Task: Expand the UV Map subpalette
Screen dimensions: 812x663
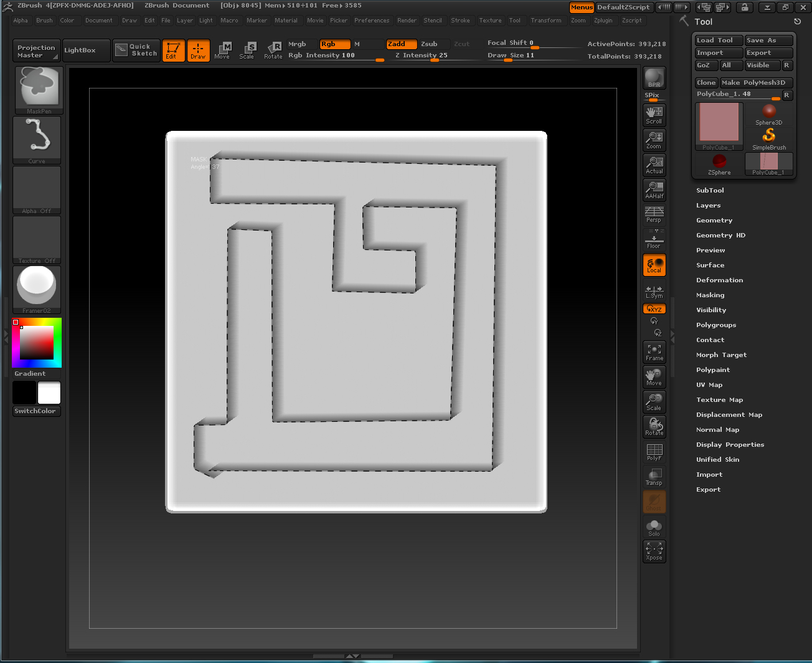Action: (x=709, y=385)
